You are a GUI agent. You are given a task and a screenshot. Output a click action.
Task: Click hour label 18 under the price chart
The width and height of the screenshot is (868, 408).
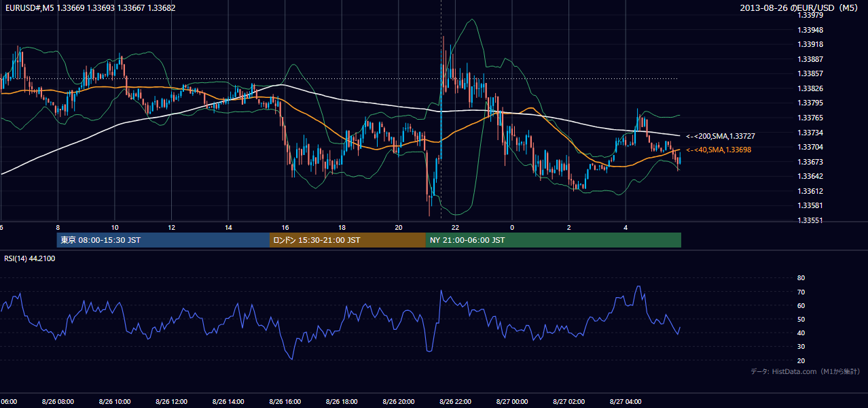(x=342, y=227)
